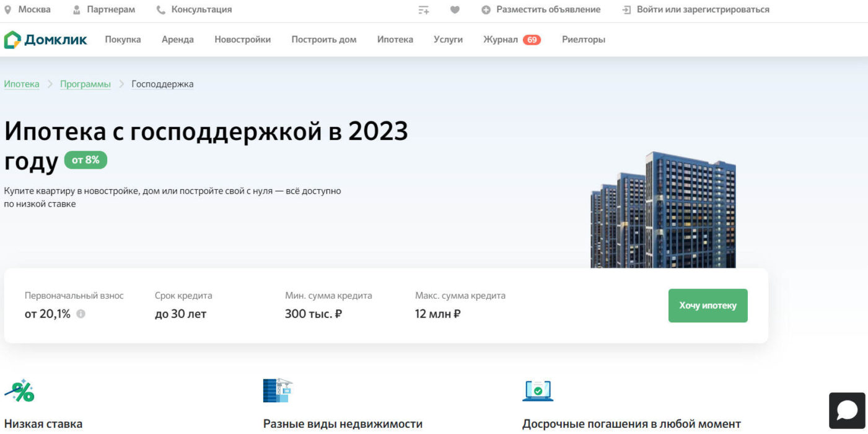Click the buildings icon above Разные виды недвижимости
The width and height of the screenshot is (868, 434).
pyautogui.click(x=279, y=391)
